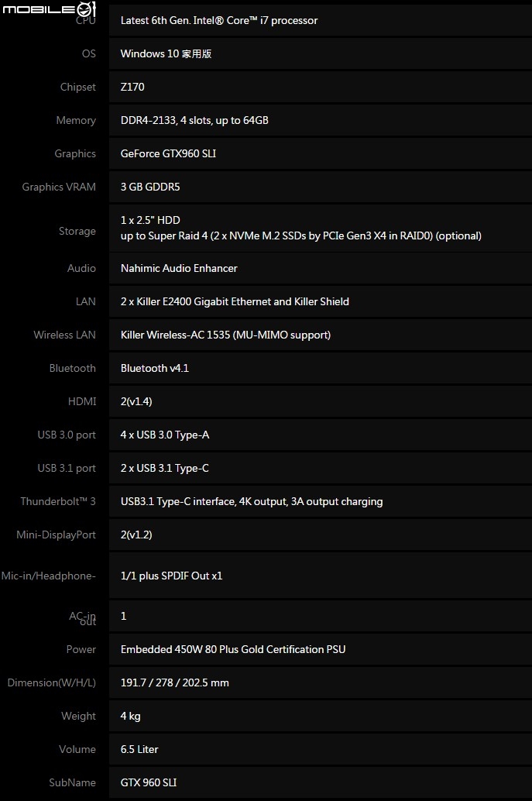This screenshot has width=532, height=801.
Task: Click the 'USB 3.0 port' label
Action: pyautogui.click(x=67, y=435)
